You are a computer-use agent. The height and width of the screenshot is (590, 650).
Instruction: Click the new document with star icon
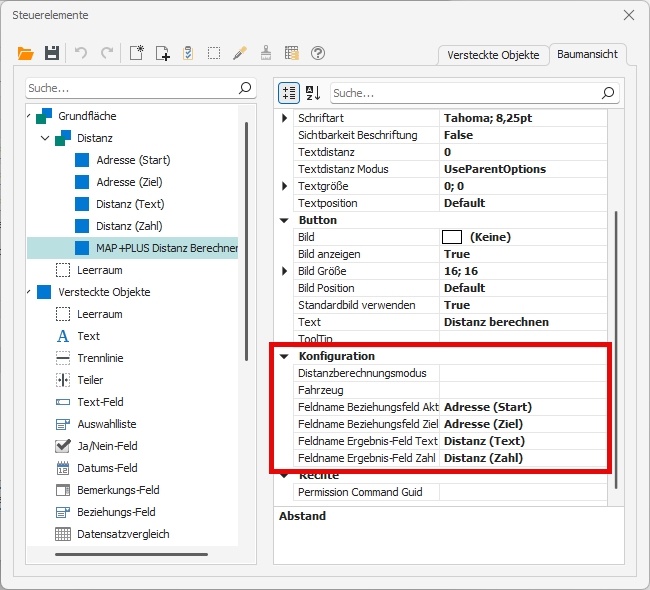[x=137, y=53]
